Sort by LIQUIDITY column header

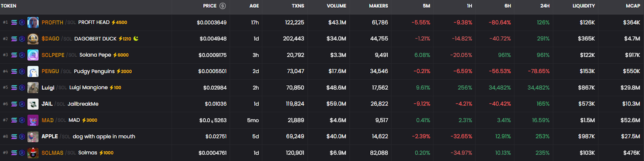583,6
